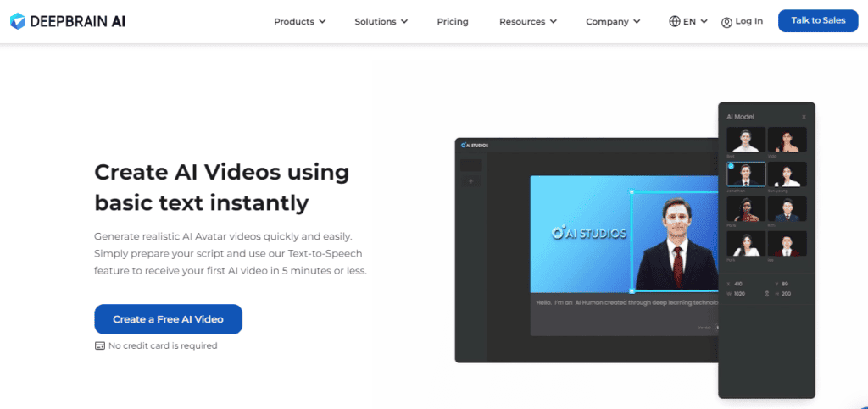Click the Log In link
This screenshot has height=409, width=868.
pos(742,21)
